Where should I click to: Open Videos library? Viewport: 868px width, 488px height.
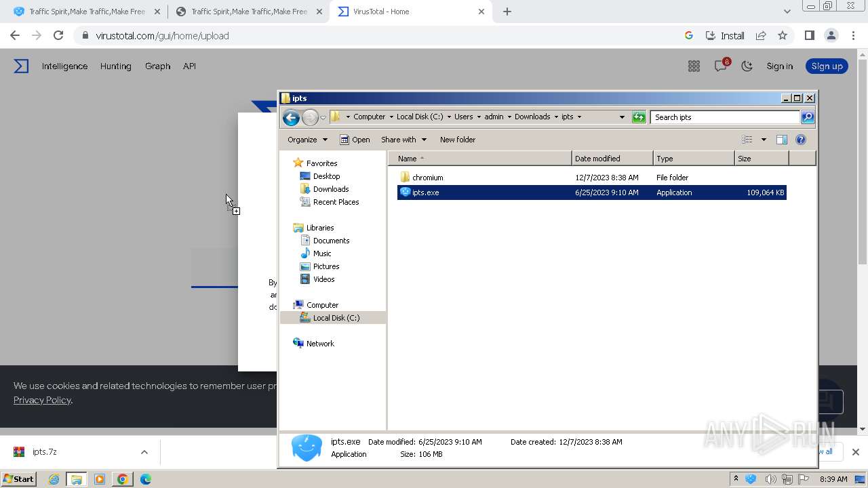point(323,279)
